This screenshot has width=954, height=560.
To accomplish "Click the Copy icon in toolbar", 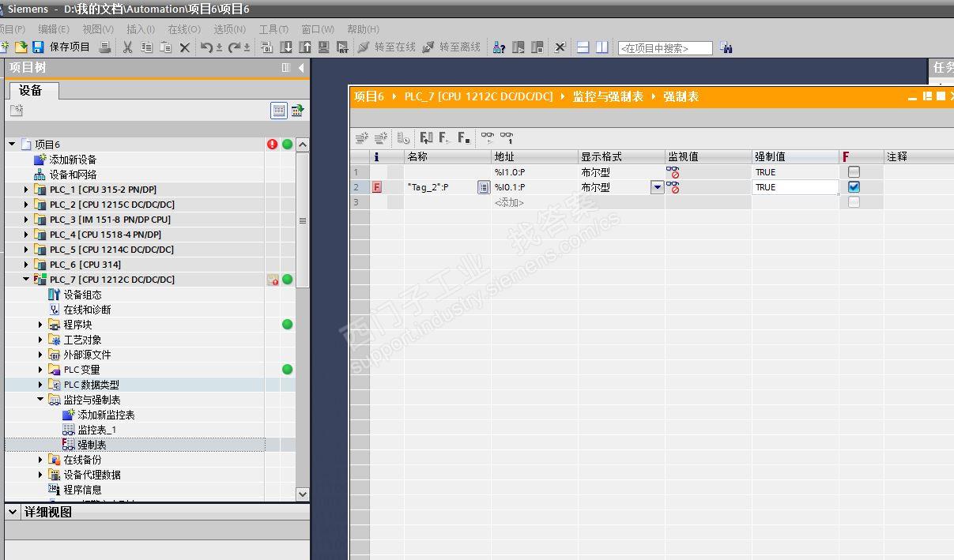I will [146, 47].
